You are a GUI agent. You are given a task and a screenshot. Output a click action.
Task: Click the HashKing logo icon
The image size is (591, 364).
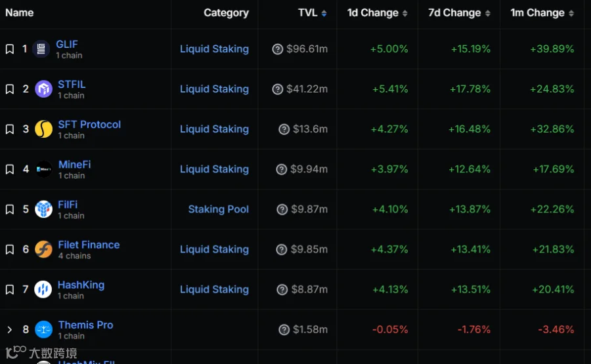[43, 289]
